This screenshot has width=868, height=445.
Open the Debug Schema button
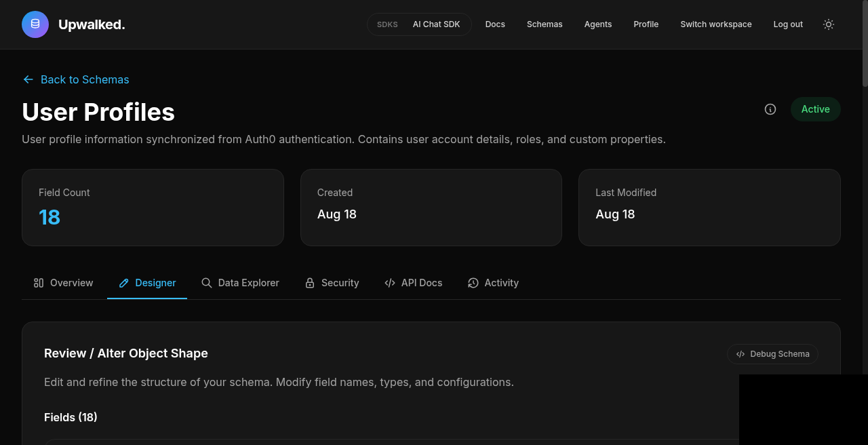[772, 354]
